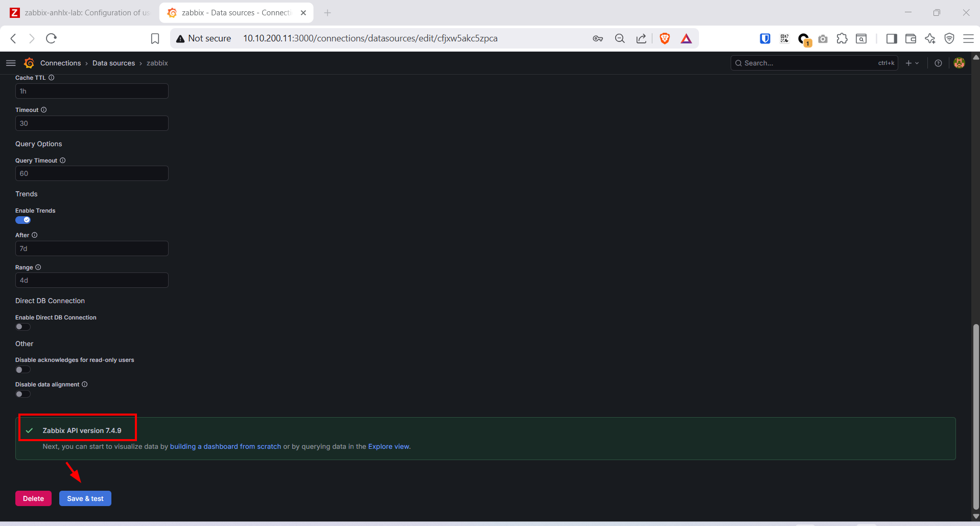Click the Timeout input field
The image size is (980, 526).
pyautogui.click(x=92, y=123)
